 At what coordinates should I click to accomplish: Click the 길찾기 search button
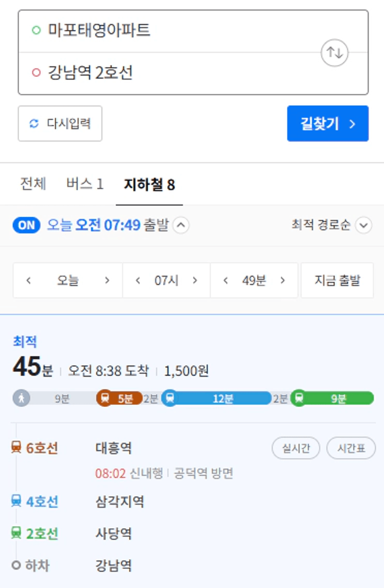coord(328,123)
